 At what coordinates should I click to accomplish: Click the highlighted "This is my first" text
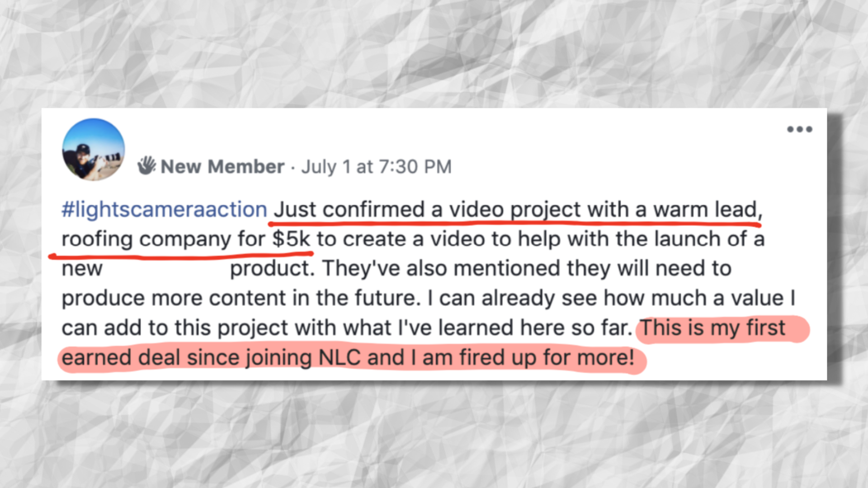713,328
